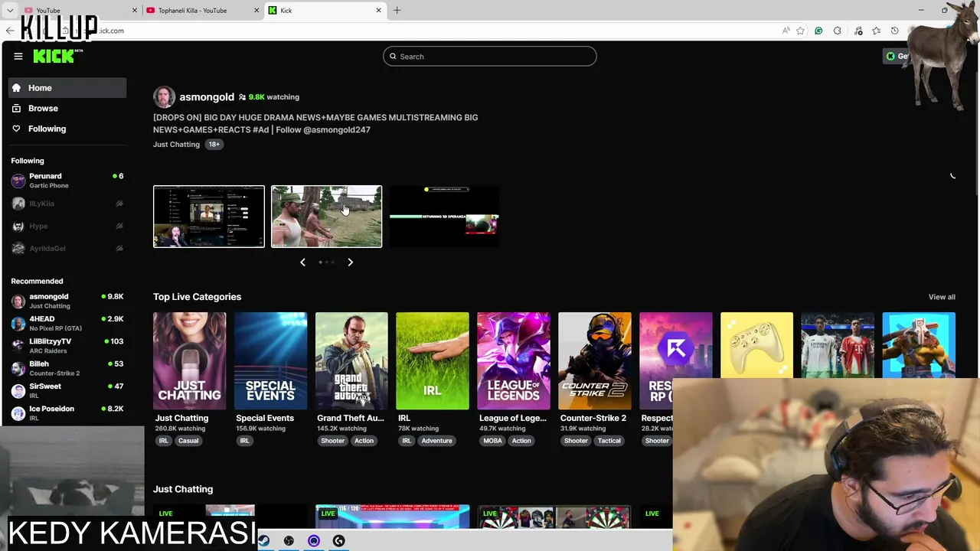980x551 pixels.
Task: Select offline channel Hype in Following
Action: coord(67,226)
